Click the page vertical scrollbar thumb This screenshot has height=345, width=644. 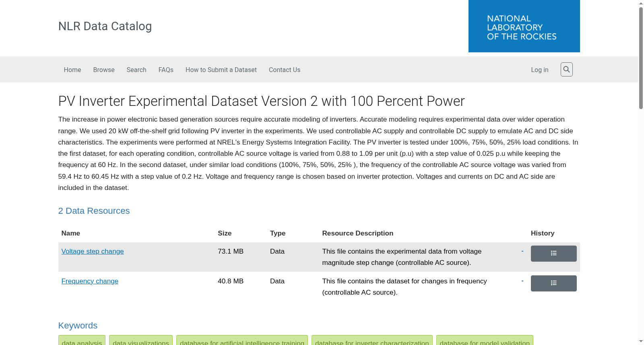click(641, 58)
